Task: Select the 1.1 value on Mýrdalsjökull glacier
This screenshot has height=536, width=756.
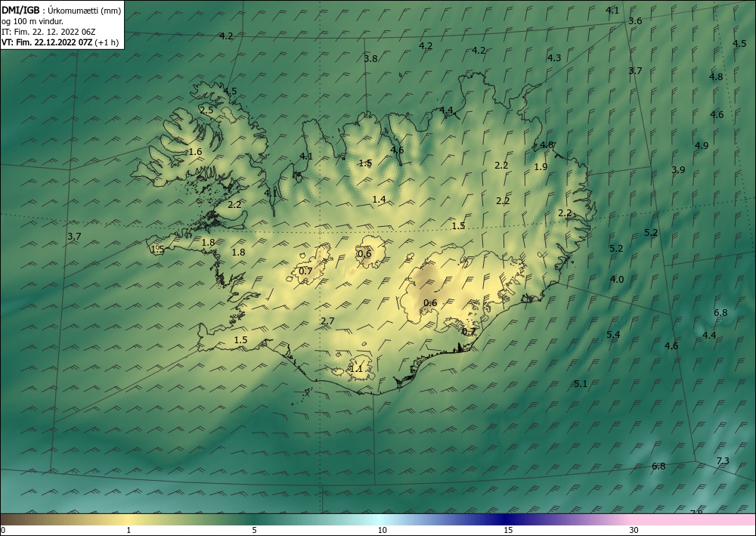Action: tap(355, 369)
